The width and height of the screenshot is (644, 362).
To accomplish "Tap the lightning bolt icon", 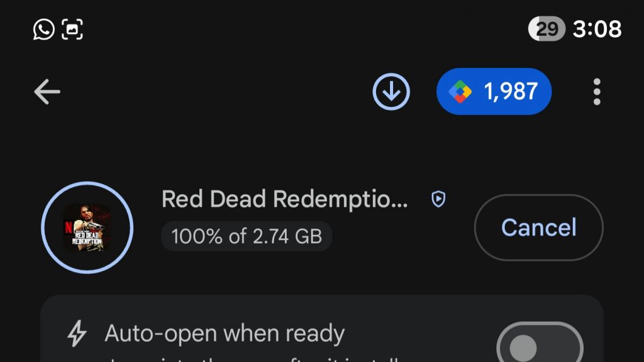I will [77, 334].
